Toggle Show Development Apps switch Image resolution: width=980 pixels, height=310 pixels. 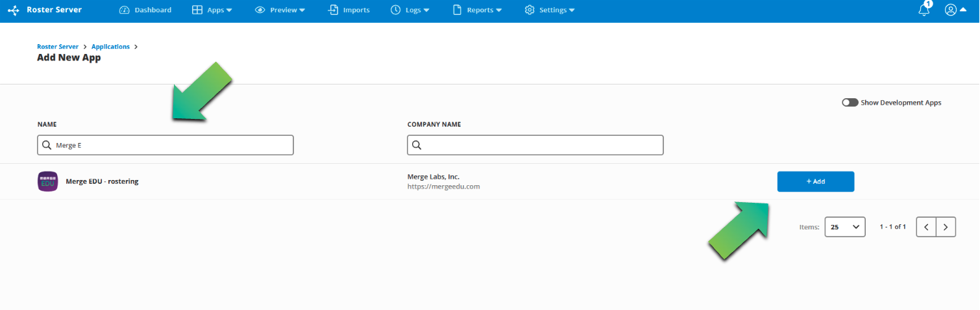point(850,103)
